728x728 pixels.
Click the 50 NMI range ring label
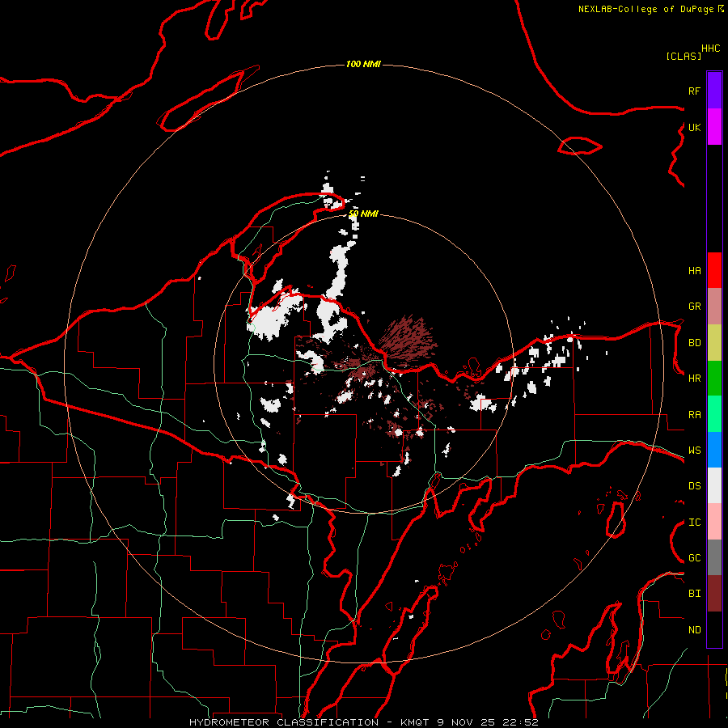363,214
